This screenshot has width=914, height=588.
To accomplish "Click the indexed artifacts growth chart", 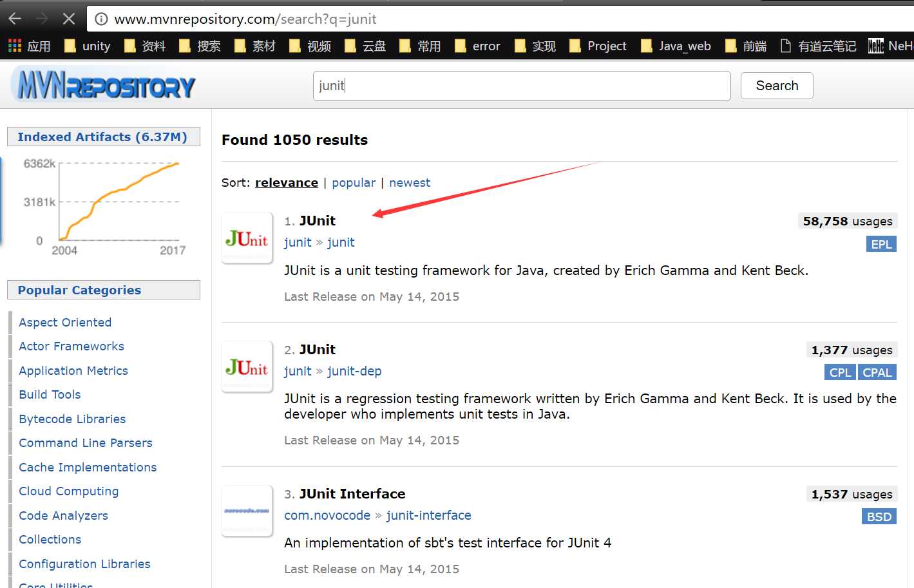I will coord(103,206).
